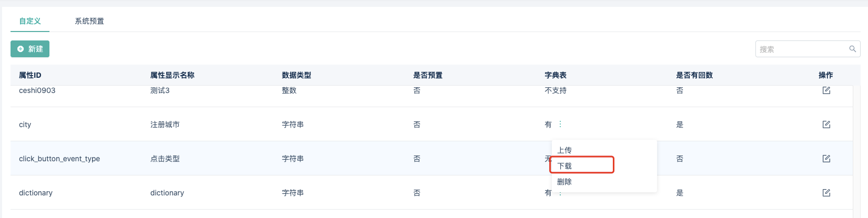Select the click_button_event_type attribute ID cell

point(59,159)
